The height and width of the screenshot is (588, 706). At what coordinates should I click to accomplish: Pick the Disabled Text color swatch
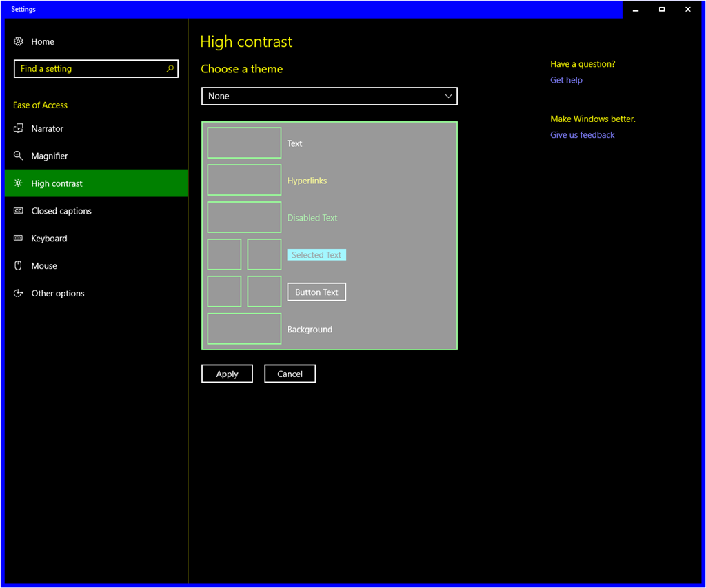244,217
